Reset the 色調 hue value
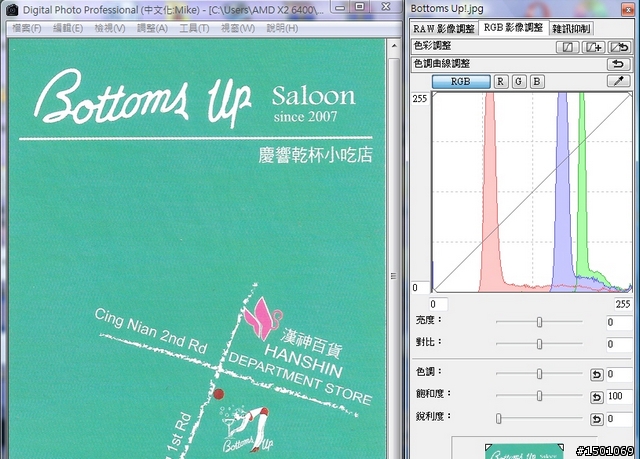The height and width of the screenshot is (459, 640). [x=596, y=374]
